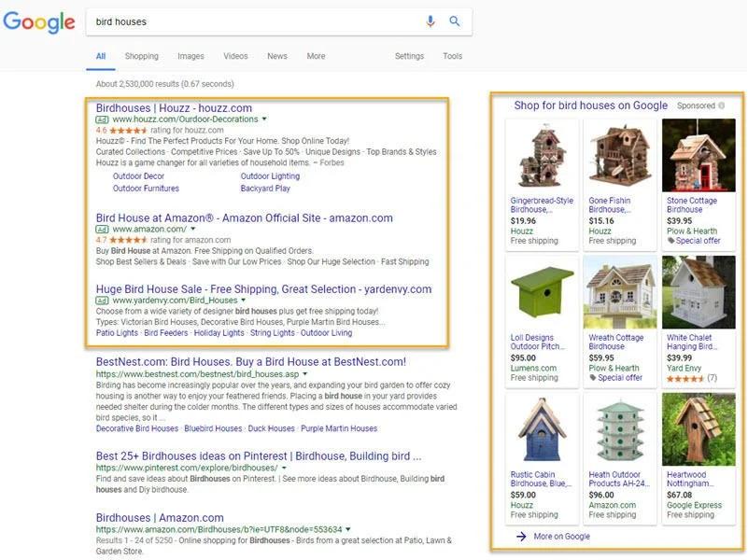Click the More on Google arrow icon
Screen dimensions: 748x560
[x=521, y=536]
